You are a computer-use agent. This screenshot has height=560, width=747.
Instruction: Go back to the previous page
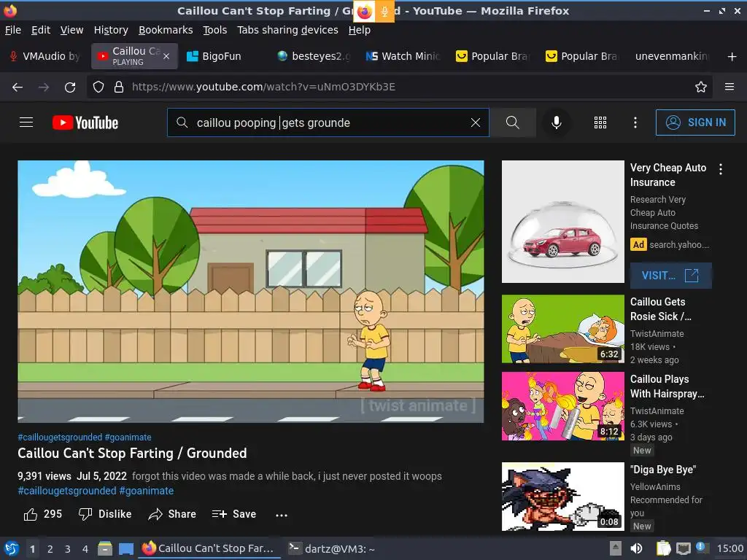[x=18, y=87]
